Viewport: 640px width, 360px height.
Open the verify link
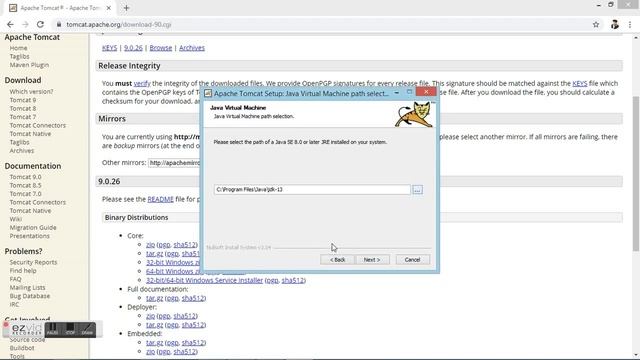click(142, 83)
